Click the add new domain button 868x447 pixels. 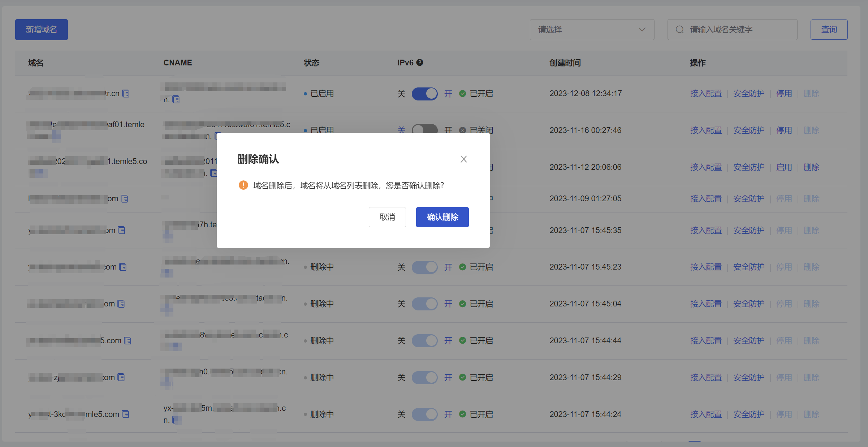click(x=41, y=30)
